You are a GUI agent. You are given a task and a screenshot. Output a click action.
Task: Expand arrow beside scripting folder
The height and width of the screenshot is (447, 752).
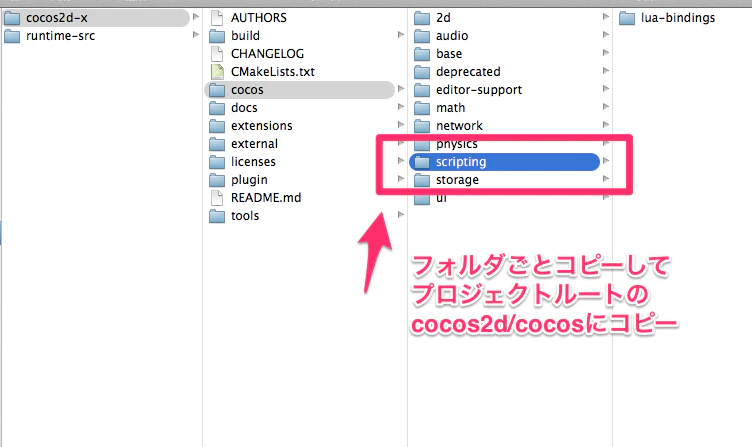click(606, 161)
